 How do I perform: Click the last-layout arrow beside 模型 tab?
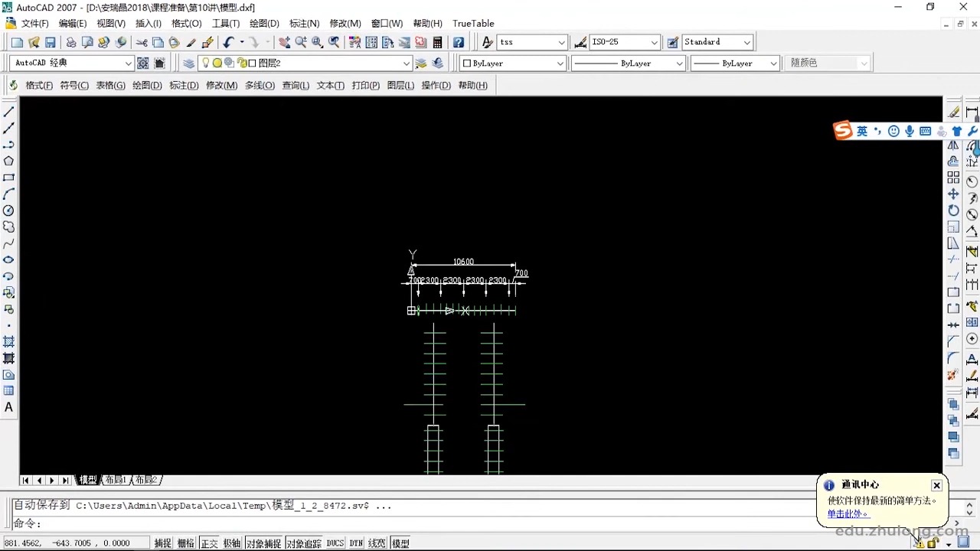coord(66,481)
